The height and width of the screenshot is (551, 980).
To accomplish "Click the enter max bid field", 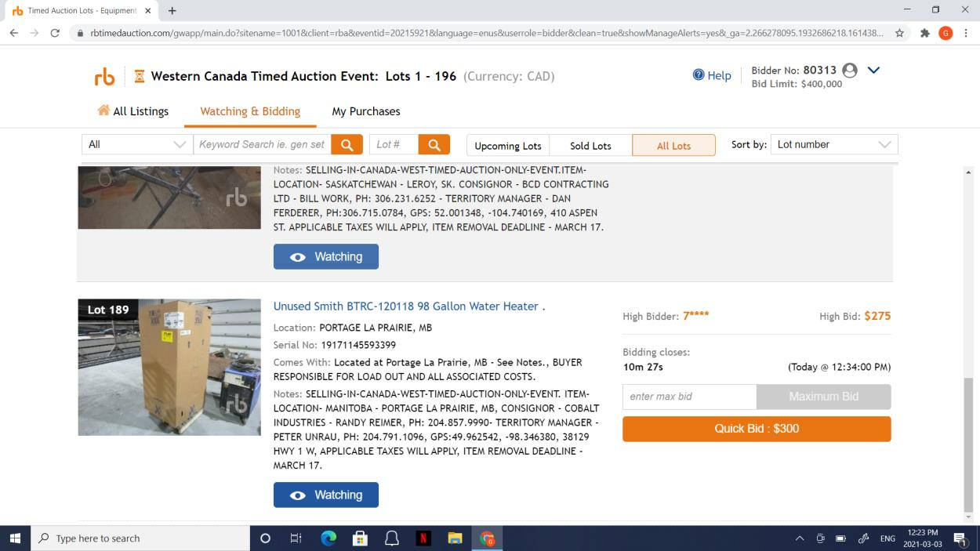I will pos(690,397).
